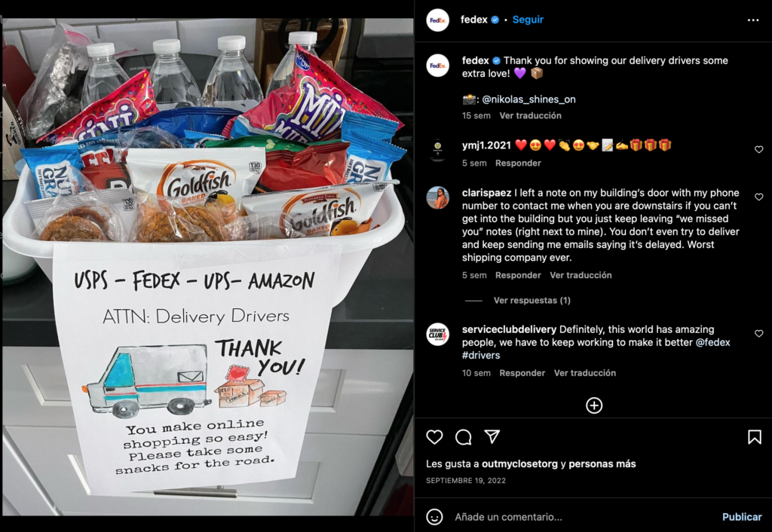Expand Ver respuestas (1) replies
This screenshot has width=772, height=532.
pos(532,300)
